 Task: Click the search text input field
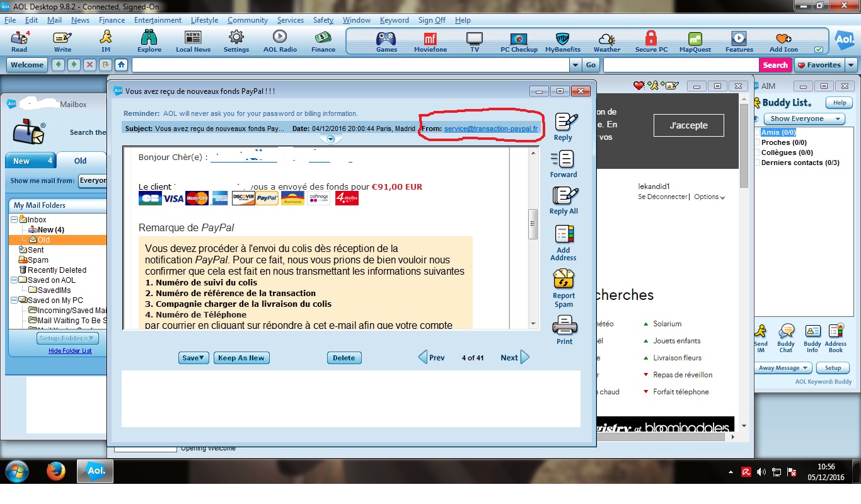point(681,65)
